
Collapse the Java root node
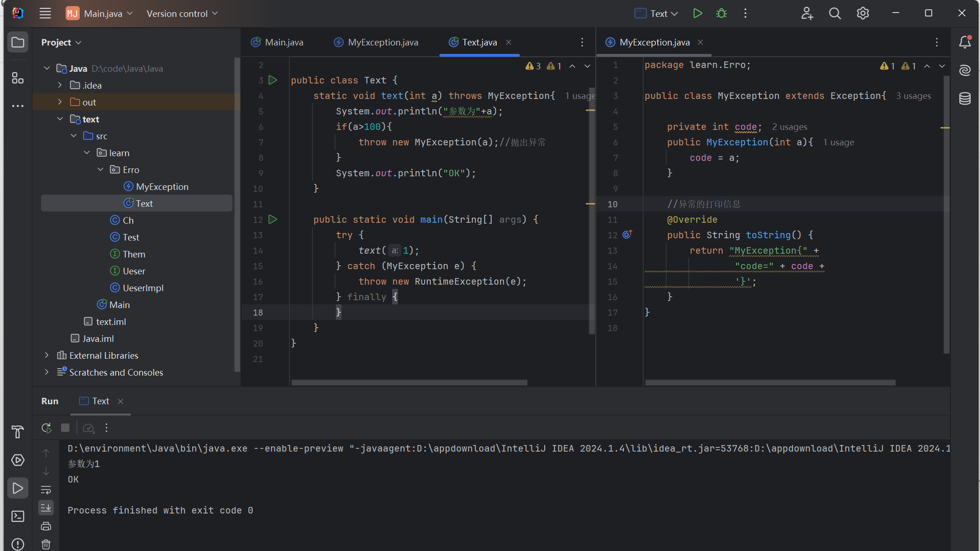(47, 68)
